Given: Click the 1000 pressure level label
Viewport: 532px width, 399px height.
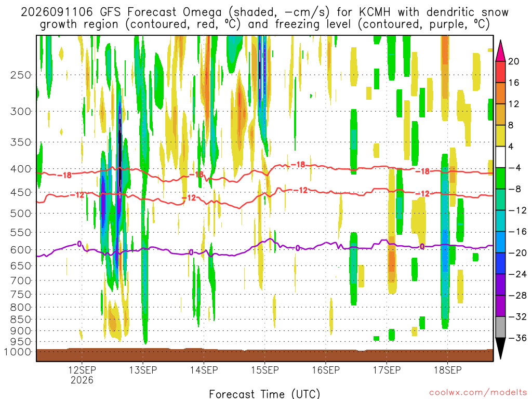Looking at the screenshot, I should tap(18, 352).
